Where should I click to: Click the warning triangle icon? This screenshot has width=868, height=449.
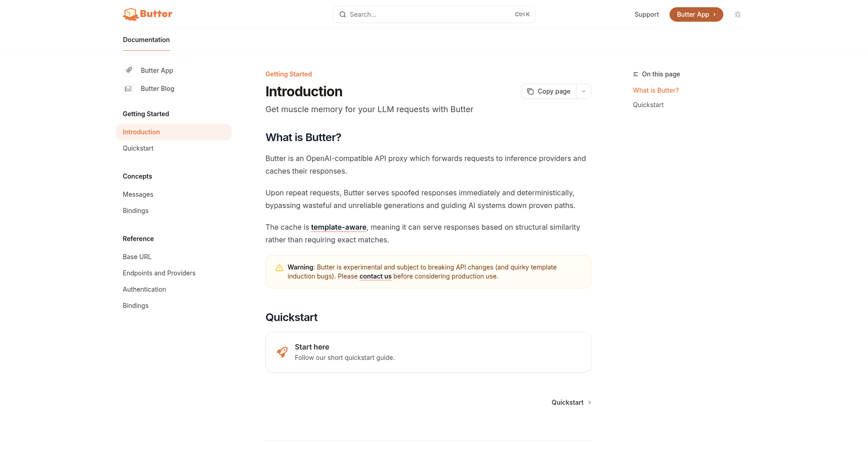click(279, 268)
